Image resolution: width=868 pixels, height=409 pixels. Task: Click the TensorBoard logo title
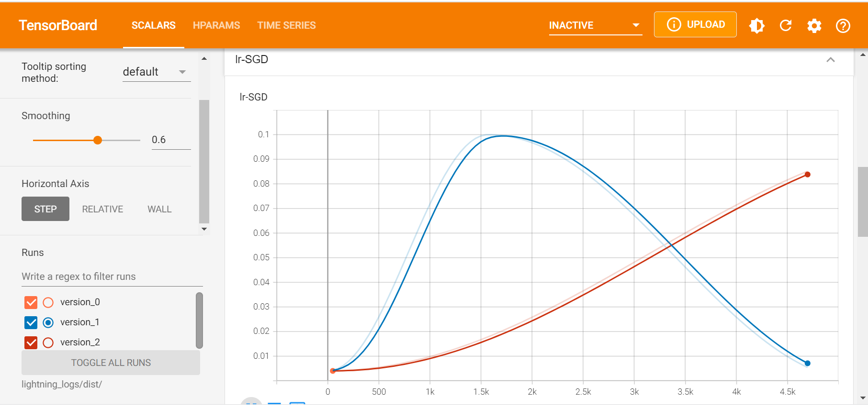coord(58,25)
